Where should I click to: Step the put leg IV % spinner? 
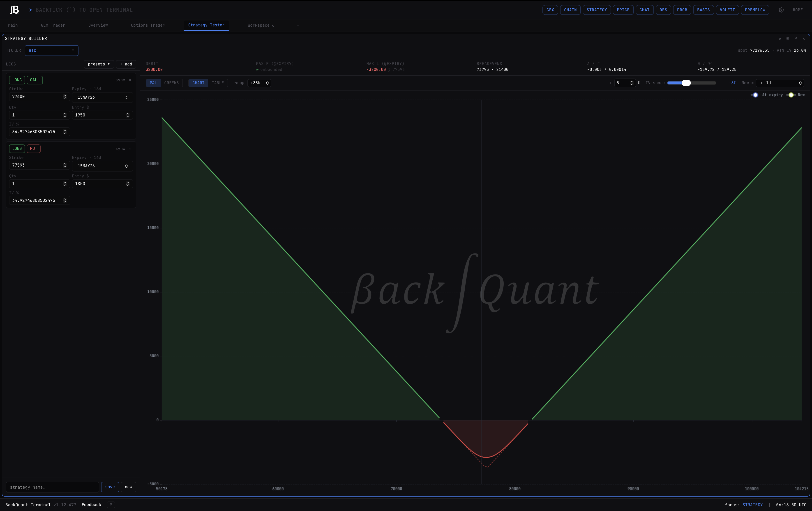click(x=65, y=200)
